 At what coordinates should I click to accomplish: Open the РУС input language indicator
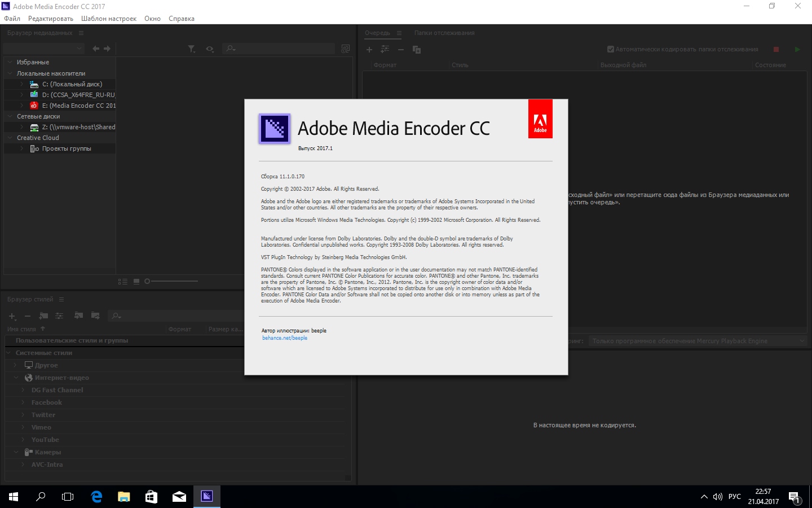(734, 497)
